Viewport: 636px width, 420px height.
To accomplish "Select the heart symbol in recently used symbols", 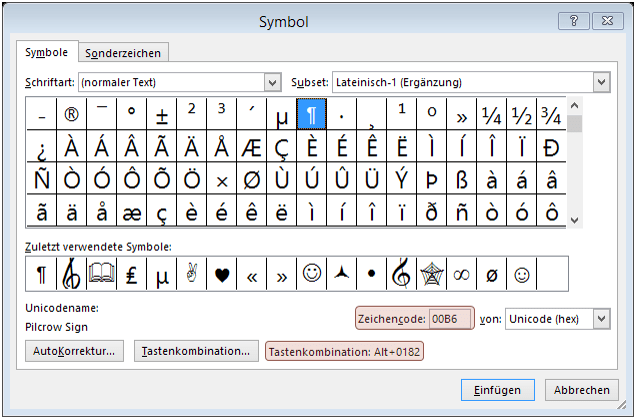I will click(222, 273).
